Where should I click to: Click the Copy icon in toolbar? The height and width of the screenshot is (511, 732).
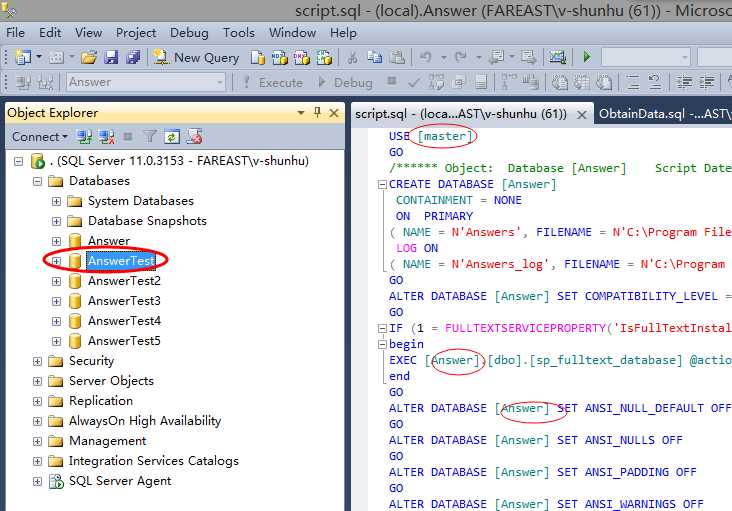click(374, 57)
